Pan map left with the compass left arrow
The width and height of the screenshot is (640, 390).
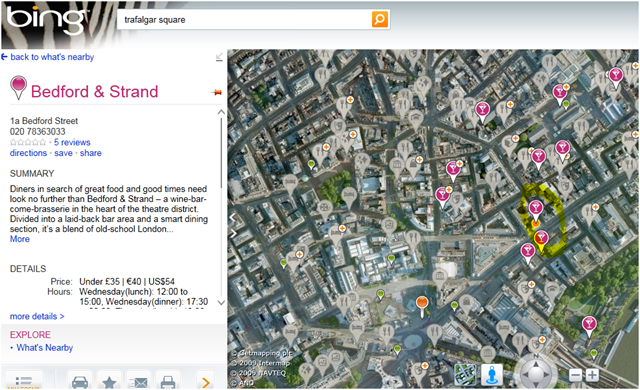click(x=526, y=374)
